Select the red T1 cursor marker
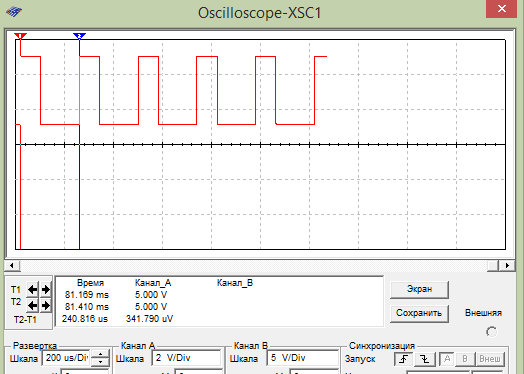 tap(20, 36)
